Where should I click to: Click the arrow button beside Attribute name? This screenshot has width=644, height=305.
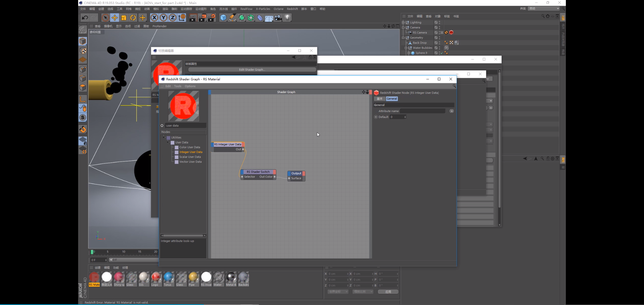coord(452,111)
